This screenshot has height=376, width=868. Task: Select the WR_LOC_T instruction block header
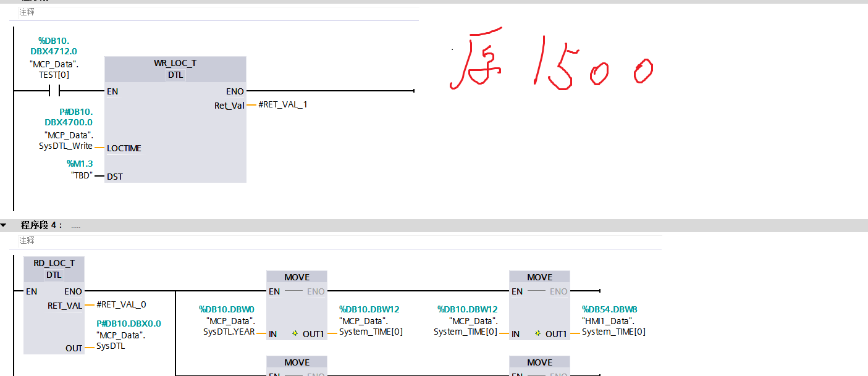[175, 64]
